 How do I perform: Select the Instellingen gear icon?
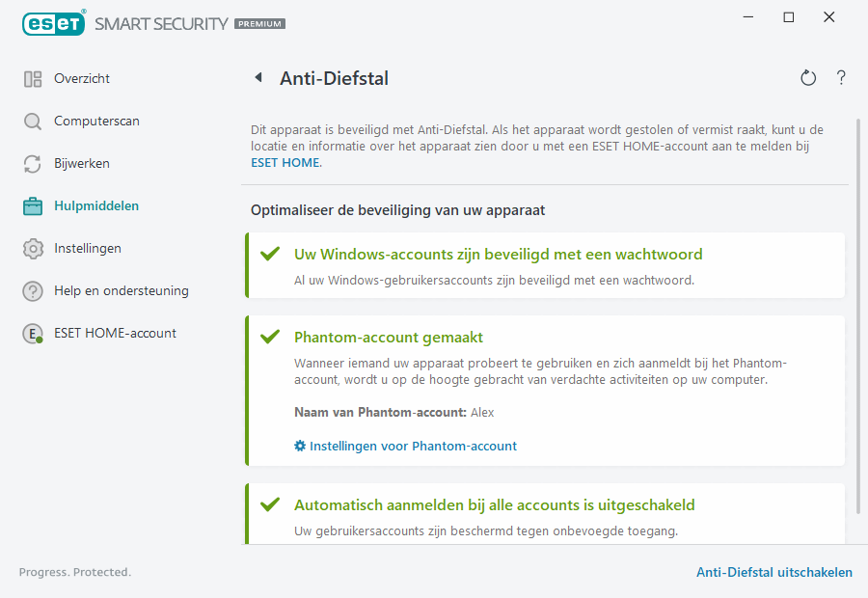pos(32,248)
